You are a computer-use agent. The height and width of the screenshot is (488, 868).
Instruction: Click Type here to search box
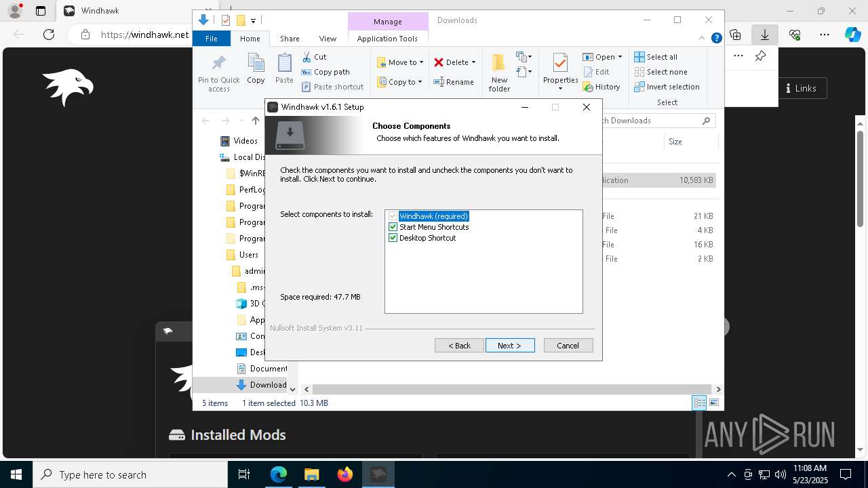130,475
